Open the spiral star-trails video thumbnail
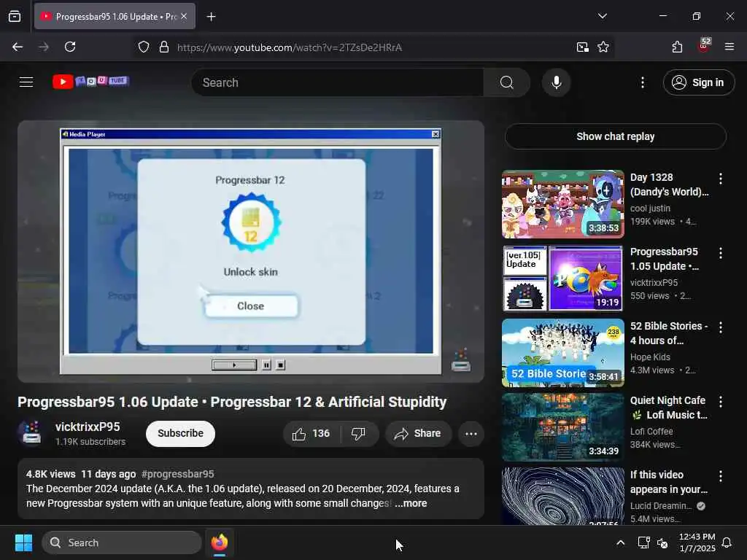Image resolution: width=747 pixels, height=560 pixels. click(x=562, y=496)
